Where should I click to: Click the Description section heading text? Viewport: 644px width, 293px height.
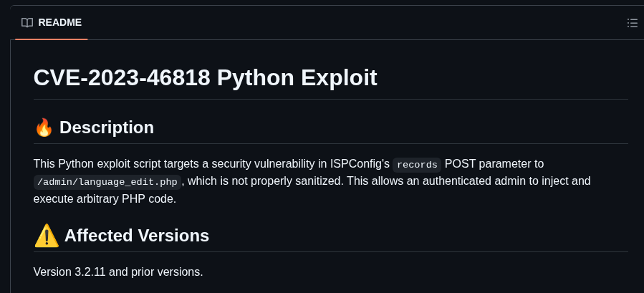107,128
